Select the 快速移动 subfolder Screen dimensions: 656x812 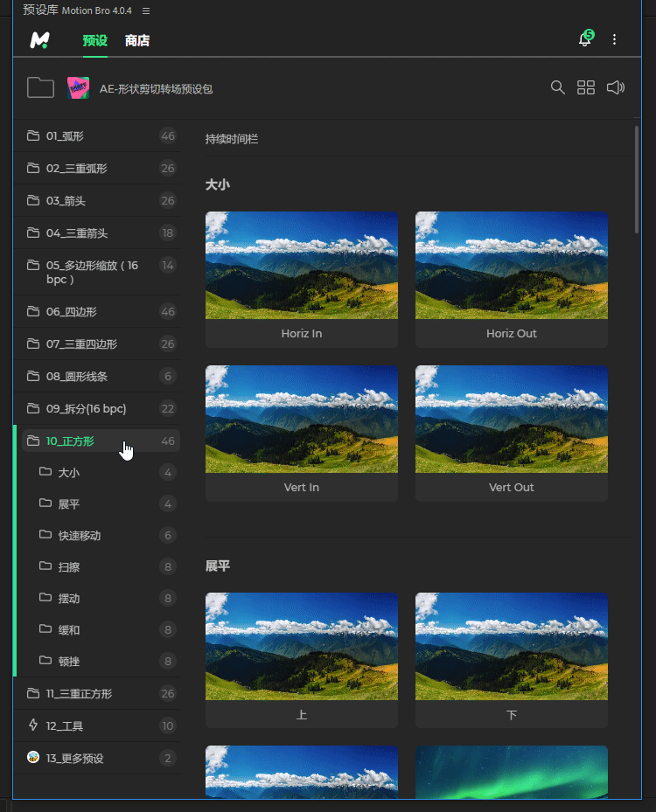coord(103,536)
